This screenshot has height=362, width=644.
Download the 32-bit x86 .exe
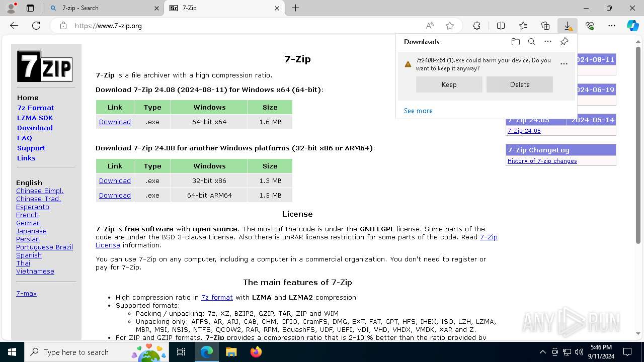coord(115,180)
